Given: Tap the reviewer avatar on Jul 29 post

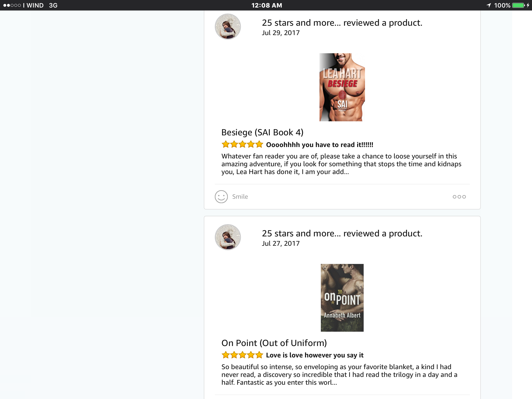Looking at the screenshot, I should pos(228,27).
